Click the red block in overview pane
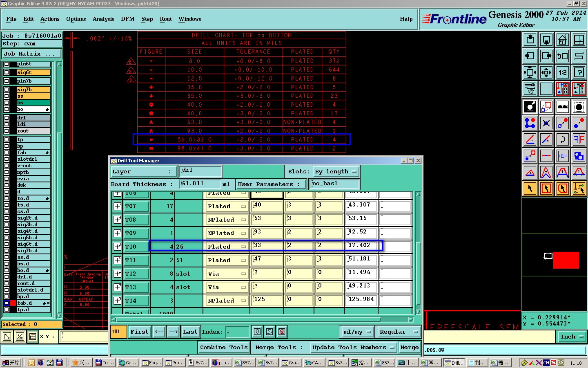The image size is (588, 368). coord(566,260)
